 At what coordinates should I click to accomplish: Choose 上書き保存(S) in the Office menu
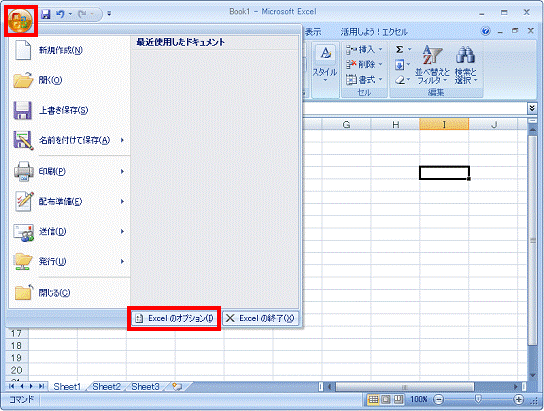pos(69,110)
